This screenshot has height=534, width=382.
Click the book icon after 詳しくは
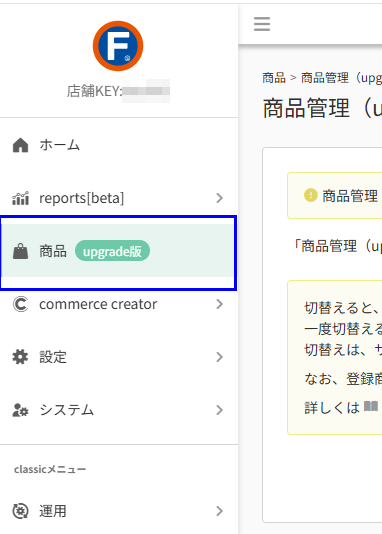pyautogui.click(x=371, y=406)
